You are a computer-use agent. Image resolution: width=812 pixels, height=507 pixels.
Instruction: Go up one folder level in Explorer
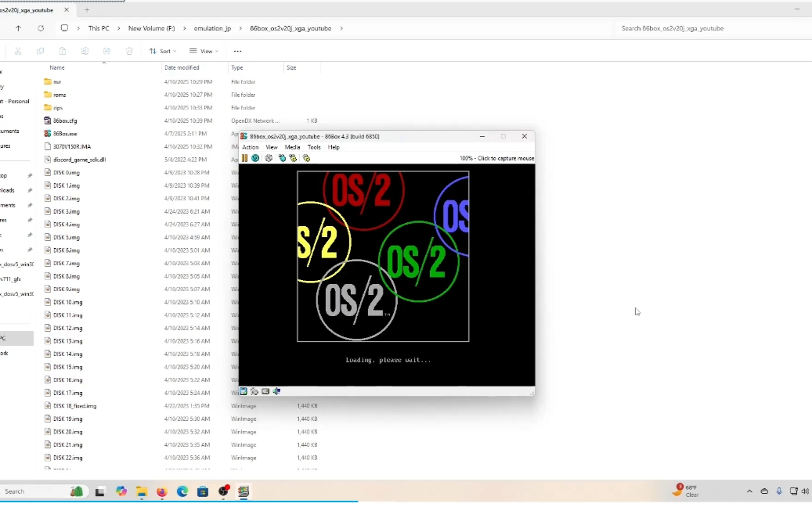click(x=19, y=28)
